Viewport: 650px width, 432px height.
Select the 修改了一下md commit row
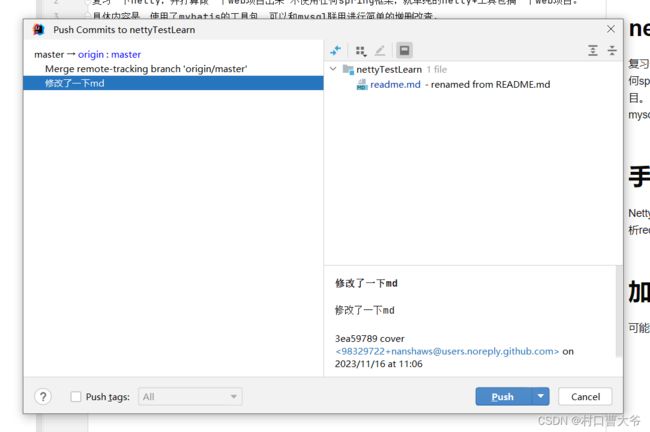173,83
